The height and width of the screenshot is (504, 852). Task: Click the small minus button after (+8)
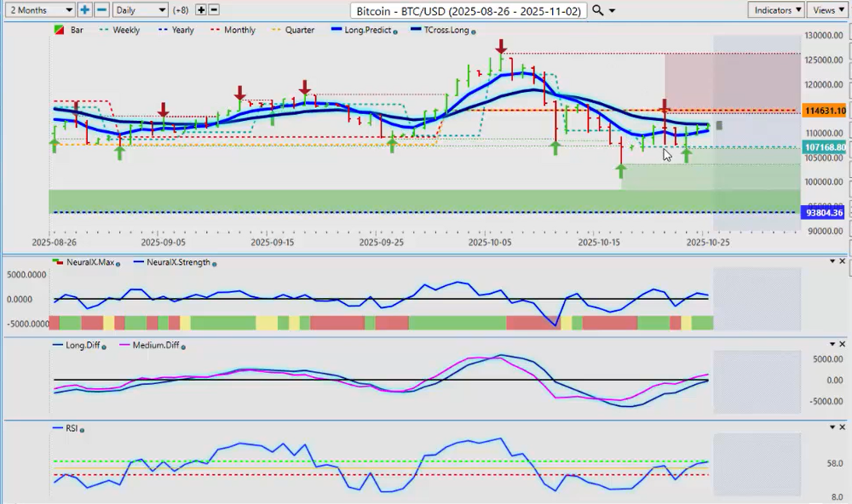(214, 9)
